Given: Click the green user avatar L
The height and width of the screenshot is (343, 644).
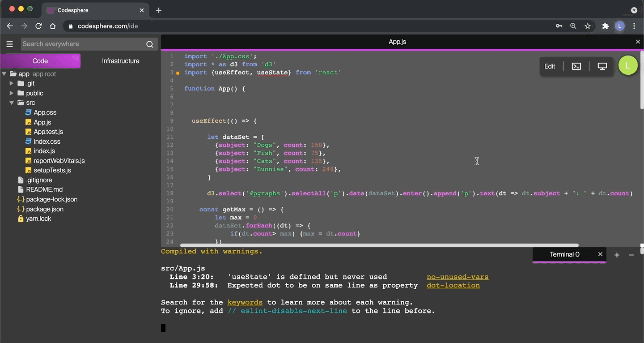Looking at the screenshot, I should coord(628,65).
